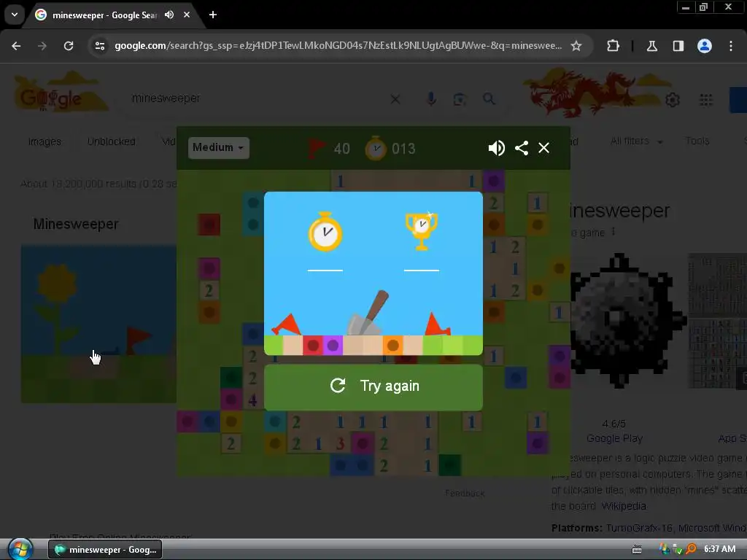Image resolution: width=747 pixels, height=560 pixels.
Task: Click the timer value 013
Action: (x=403, y=149)
